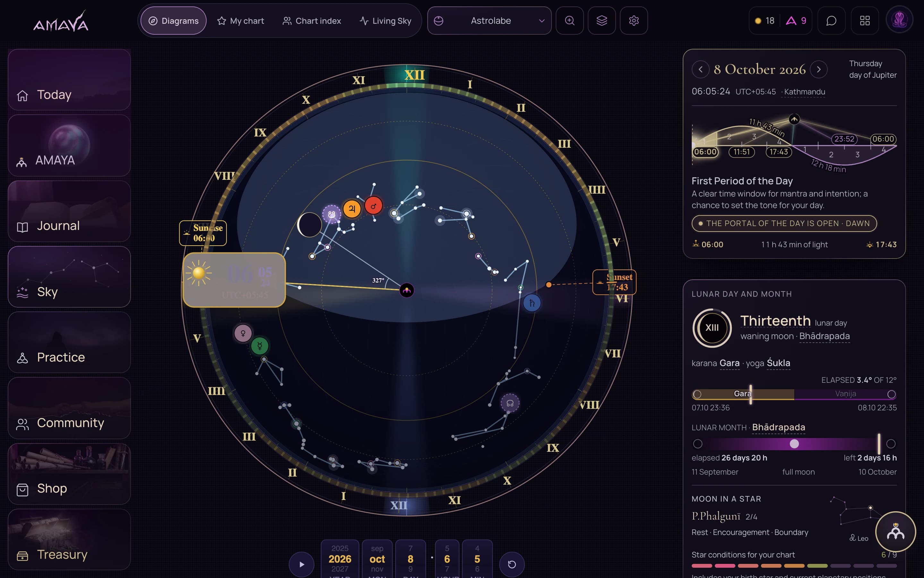
Task: Click the center observer marker in astrolabe
Action: coord(406,291)
